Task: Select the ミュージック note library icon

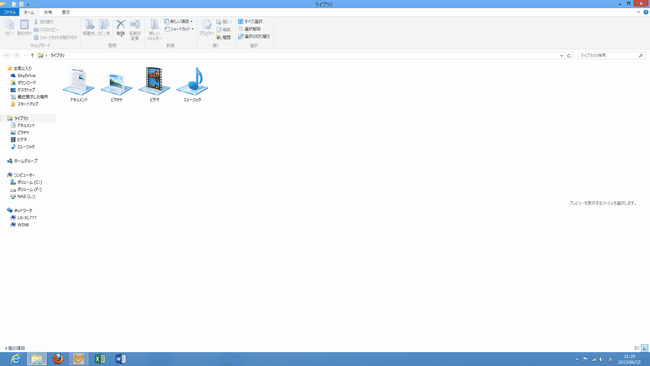Action: pyautogui.click(x=192, y=81)
